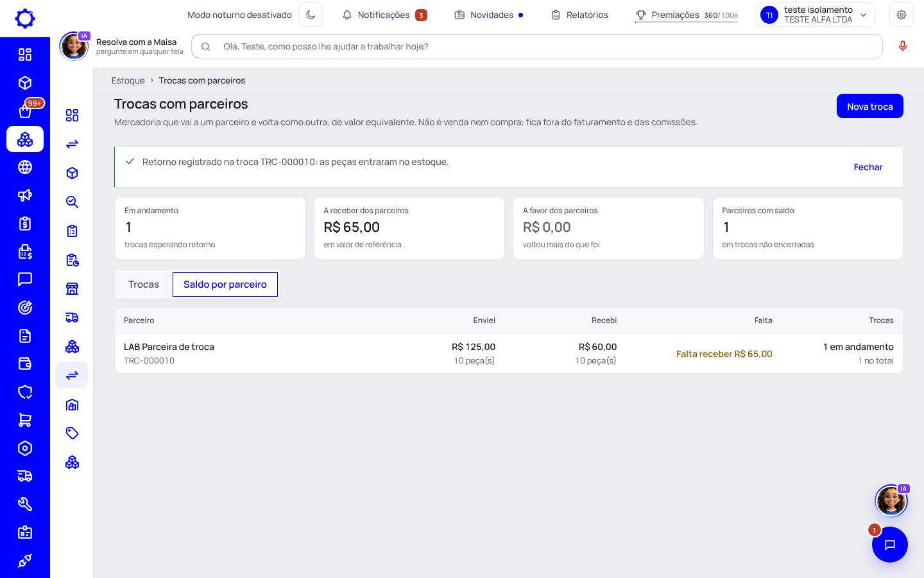Open Premiações trophy progress
Image resolution: width=924 pixels, height=578 pixels.
coord(687,15)
